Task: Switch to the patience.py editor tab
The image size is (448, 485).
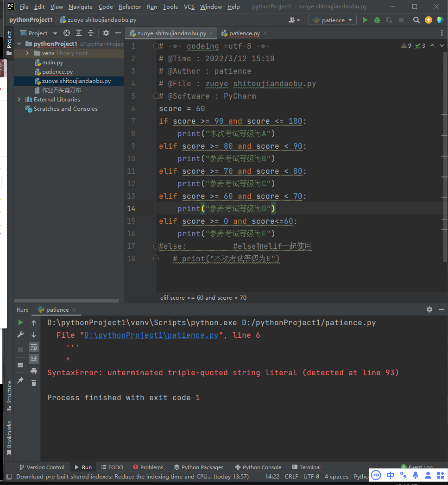Action: [x=244, y=33]
